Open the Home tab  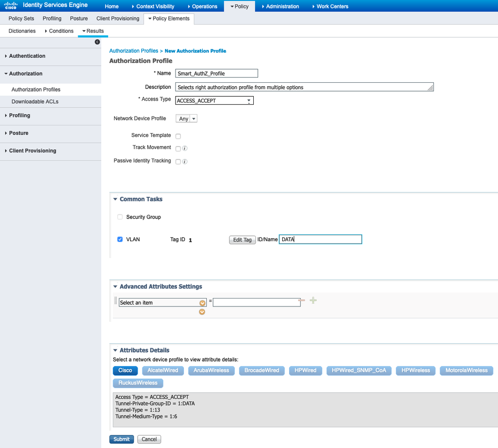click(x=112, y=6)
